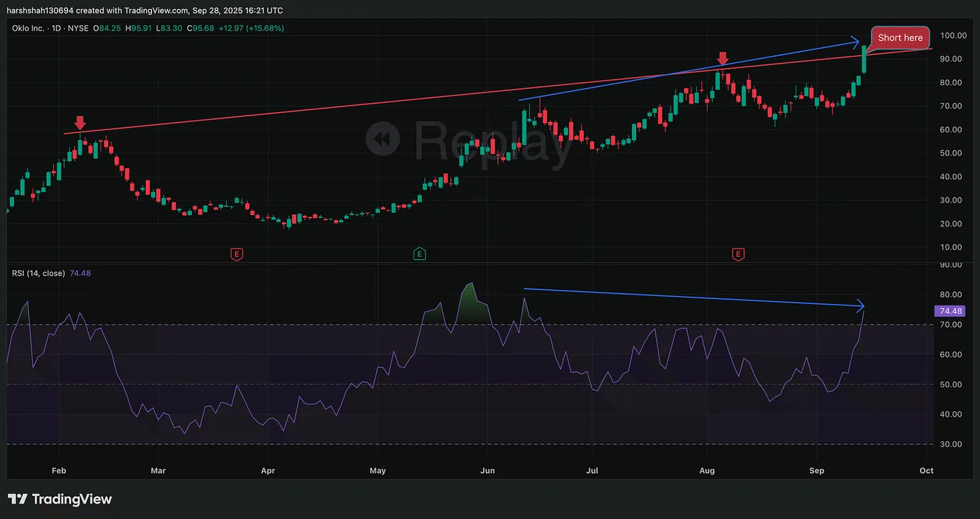Click the "Apr" label on the time axis

[267, 471]
